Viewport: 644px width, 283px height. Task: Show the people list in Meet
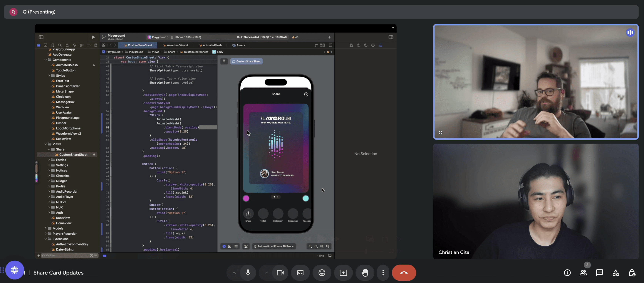pos(583,272)
